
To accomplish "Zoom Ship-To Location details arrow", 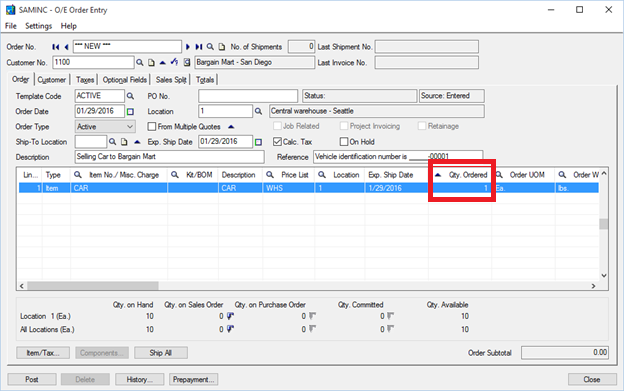I will click(x=137, y=142).
